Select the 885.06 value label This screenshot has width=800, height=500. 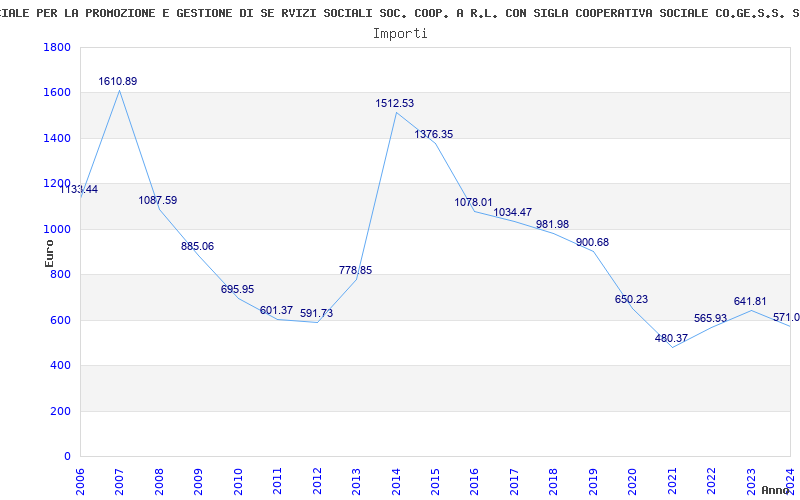[197, 246]
